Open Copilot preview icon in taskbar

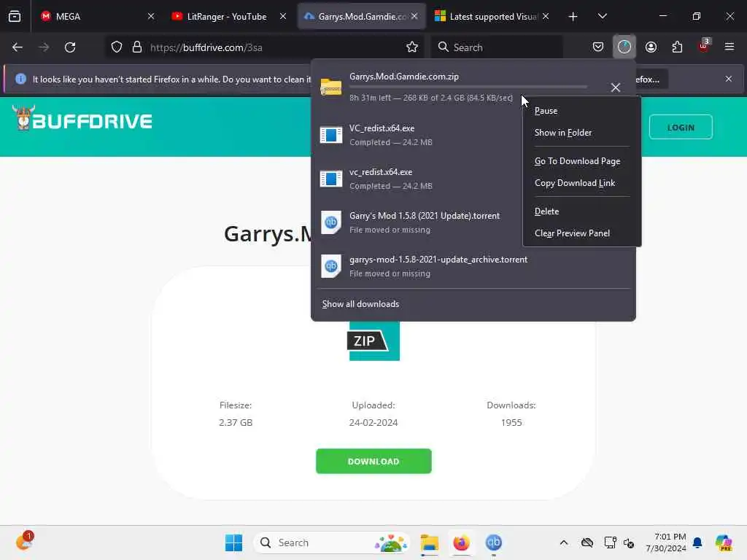point(724,542)
